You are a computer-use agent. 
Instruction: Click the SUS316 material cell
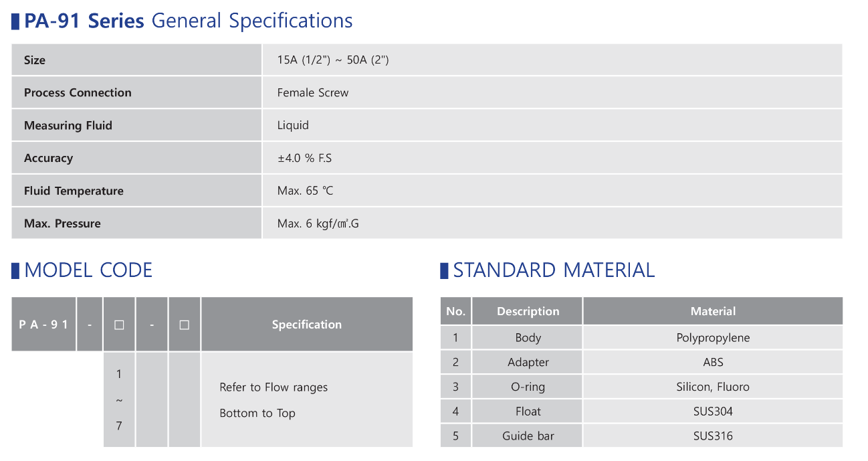click(x=713, y=436)
